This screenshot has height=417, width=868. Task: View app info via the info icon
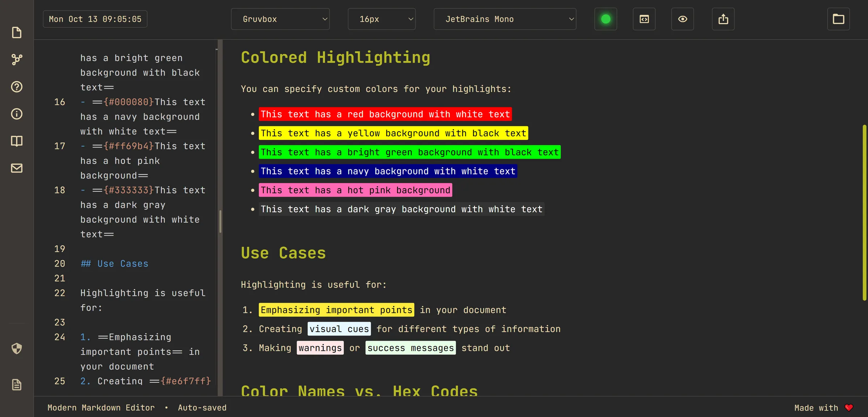pos(17,114)
